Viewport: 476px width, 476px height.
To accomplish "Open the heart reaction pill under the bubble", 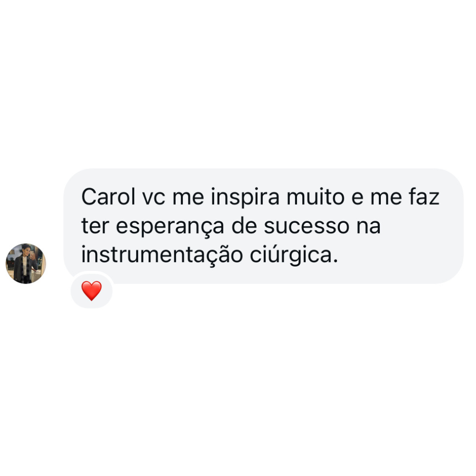I will (91, 291).
